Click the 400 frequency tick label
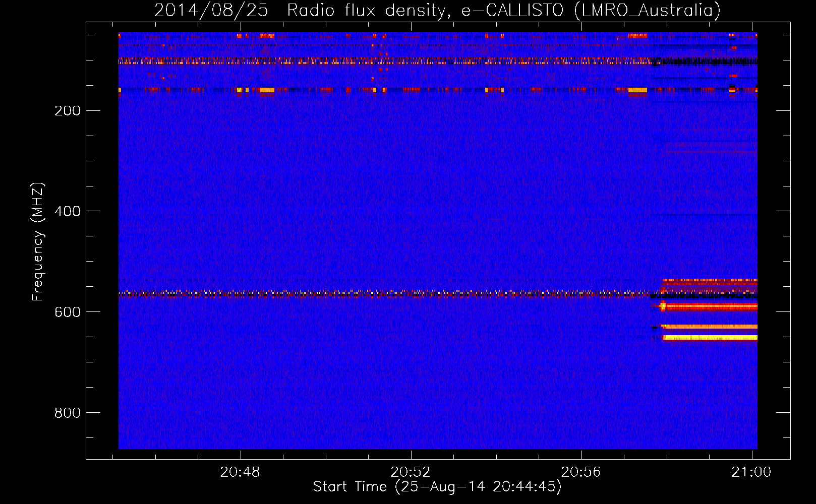Viewport: 816px width, 504px height. (68, 211)
